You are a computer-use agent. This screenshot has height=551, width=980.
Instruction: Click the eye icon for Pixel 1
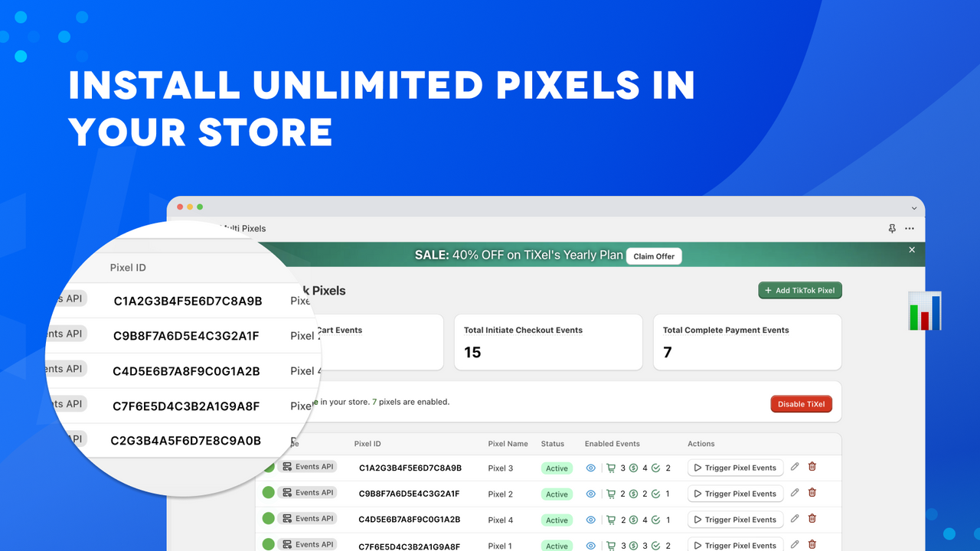(x=590, y=546)
